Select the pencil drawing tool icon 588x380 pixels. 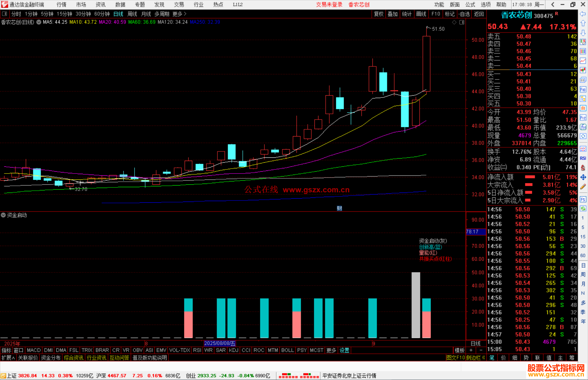[583, 187]
